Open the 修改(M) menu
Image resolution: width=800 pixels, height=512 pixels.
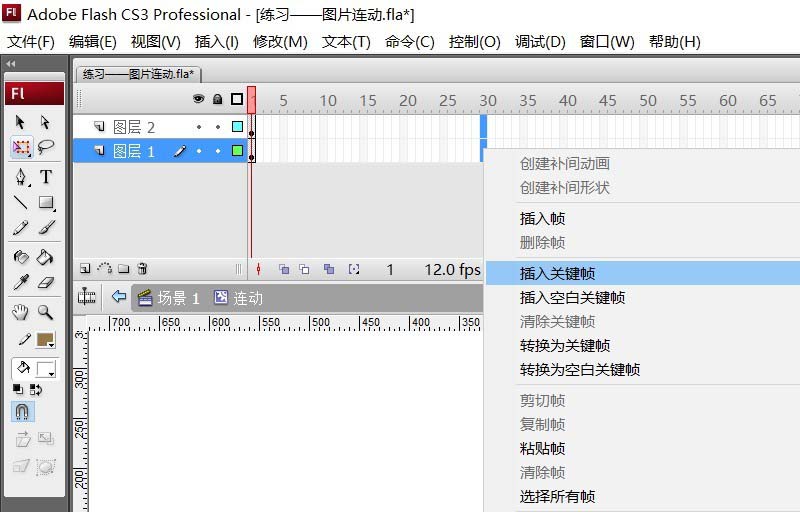[x=280, y=41]
